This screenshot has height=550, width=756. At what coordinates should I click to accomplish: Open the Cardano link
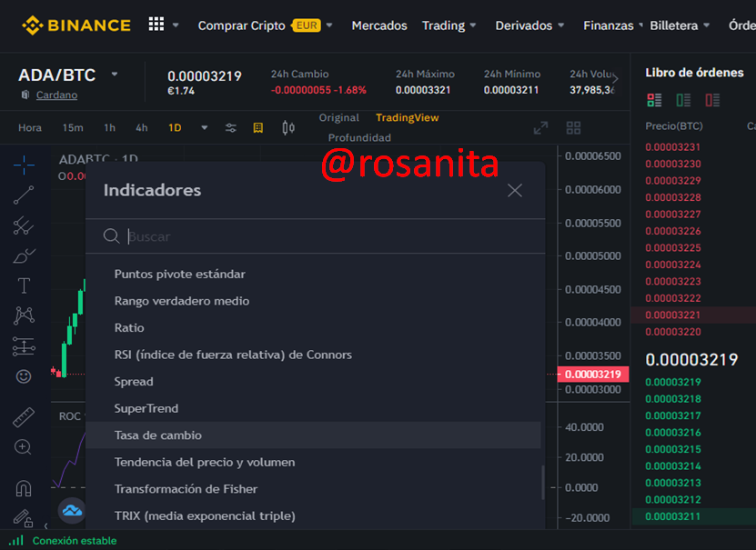click(56, 95)
